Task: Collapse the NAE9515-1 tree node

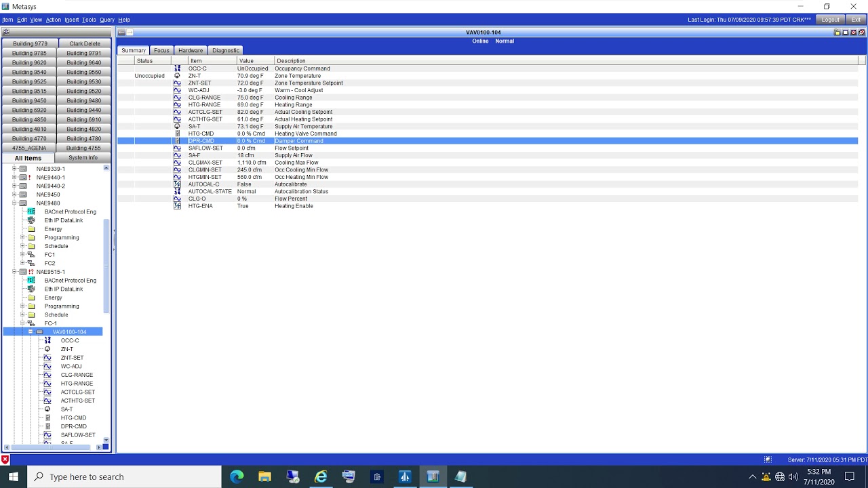Action: (14, 272)
